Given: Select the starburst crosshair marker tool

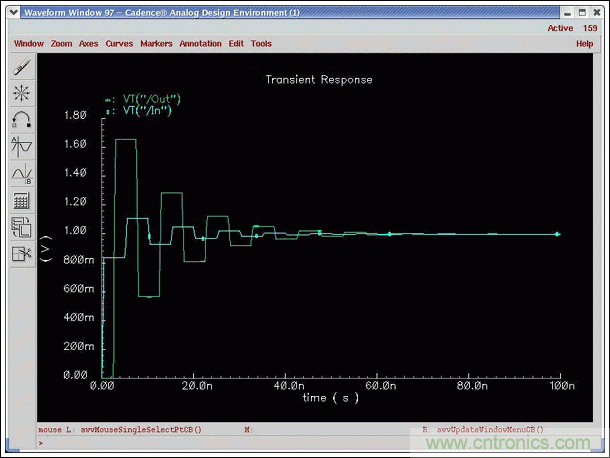Looking at the screenshot, I should (22, 94).
